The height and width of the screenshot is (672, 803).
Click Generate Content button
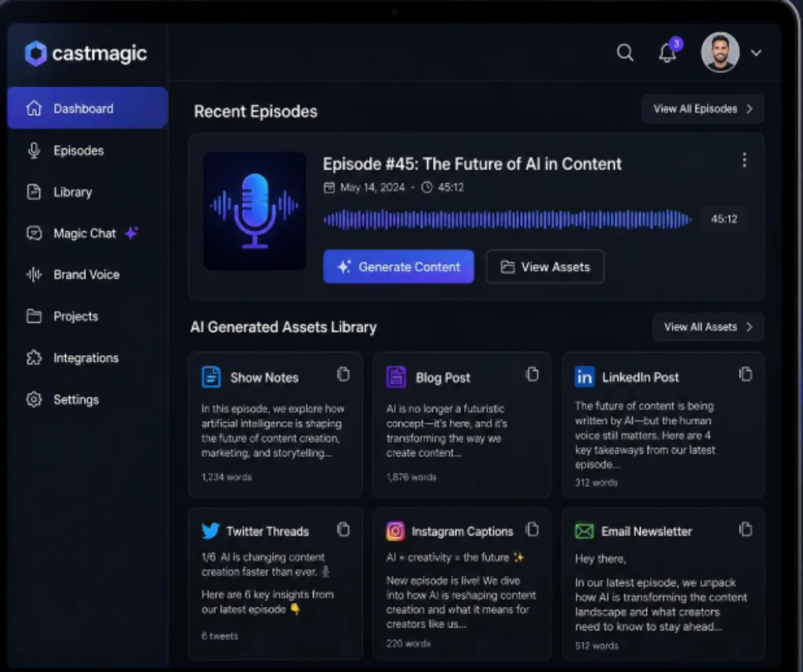[398, 267]
